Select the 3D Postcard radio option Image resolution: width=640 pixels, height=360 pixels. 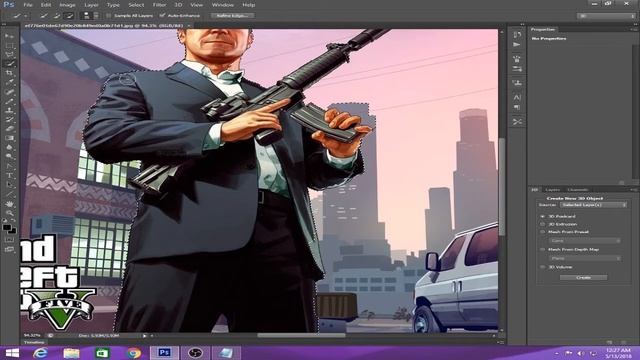click(542, 216)
